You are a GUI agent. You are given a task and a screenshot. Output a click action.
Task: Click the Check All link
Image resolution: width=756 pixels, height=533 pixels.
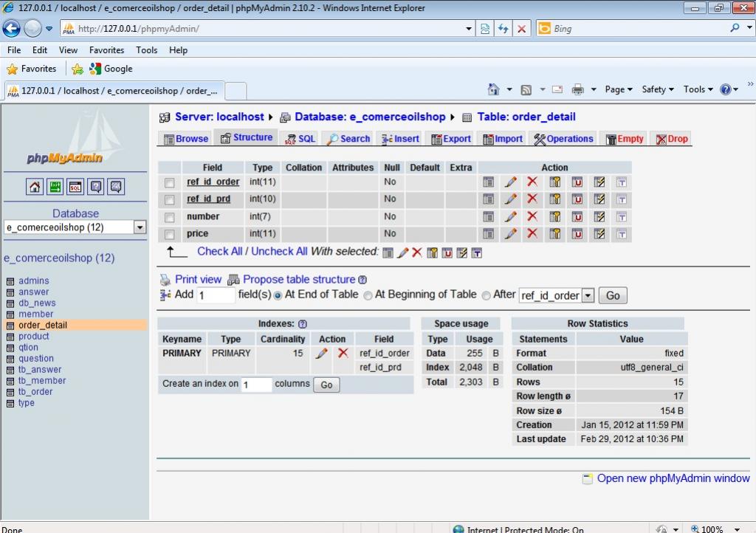pos(219,252)
